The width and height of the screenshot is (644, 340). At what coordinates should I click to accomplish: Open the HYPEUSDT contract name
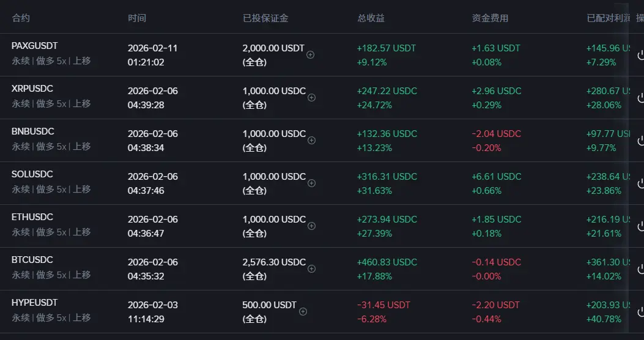(35, 303)
